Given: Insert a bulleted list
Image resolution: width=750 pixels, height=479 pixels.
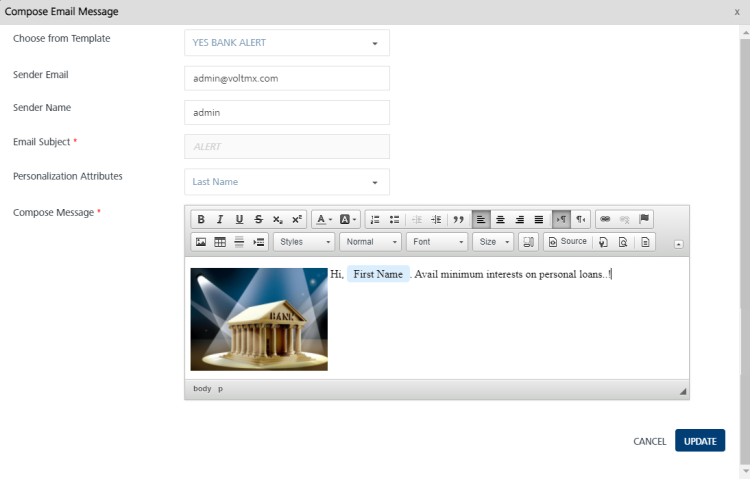Looking at the screenshot, I should click(394, 219).
